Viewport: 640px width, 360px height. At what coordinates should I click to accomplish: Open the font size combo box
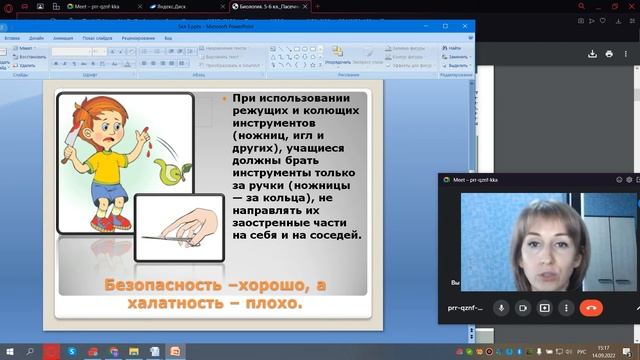[x=99, y=51]
